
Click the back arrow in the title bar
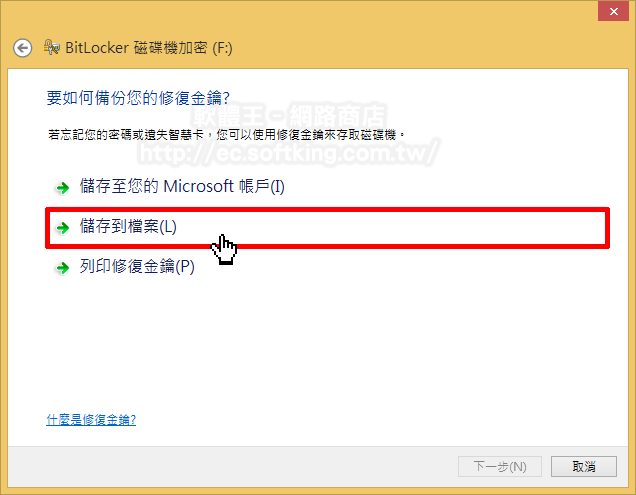point(22,48)
